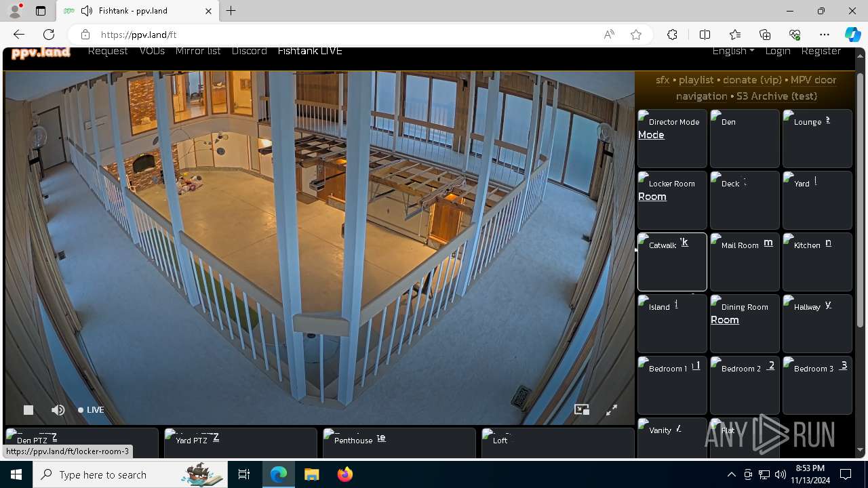Image resolution: width=868 pixels, height=488 pixels.
Task: Expand the English language dropdown
Action: (x=733, y=51)
